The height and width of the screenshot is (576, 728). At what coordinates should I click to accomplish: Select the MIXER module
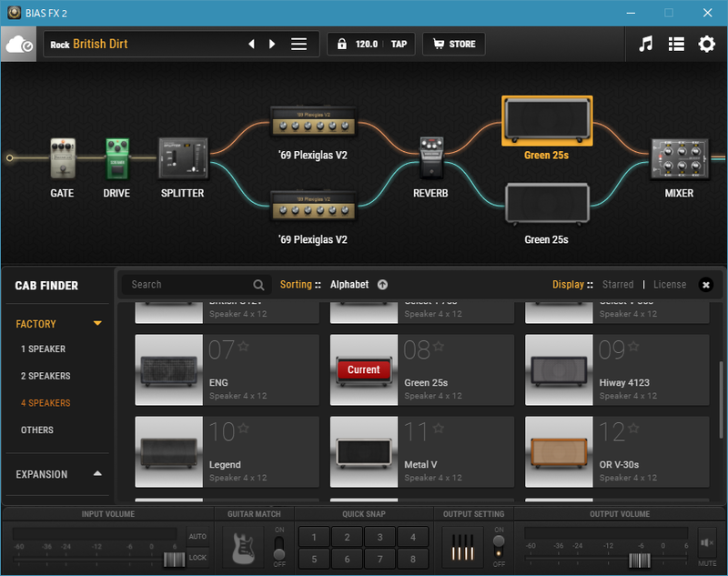[x=680, y=158]
